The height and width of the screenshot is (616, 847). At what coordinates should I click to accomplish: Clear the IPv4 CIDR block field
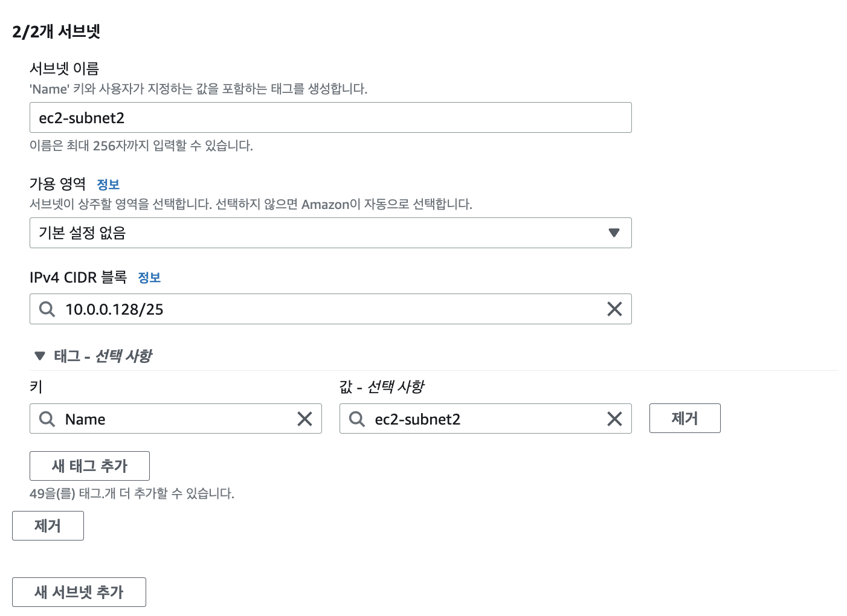click(614, 309)
